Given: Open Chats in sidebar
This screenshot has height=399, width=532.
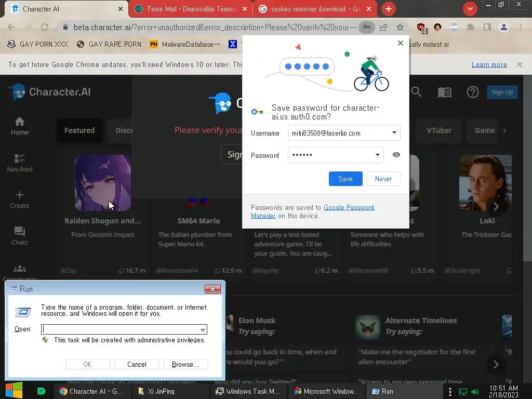Looking at the screenshot, I should coord(20,236).
